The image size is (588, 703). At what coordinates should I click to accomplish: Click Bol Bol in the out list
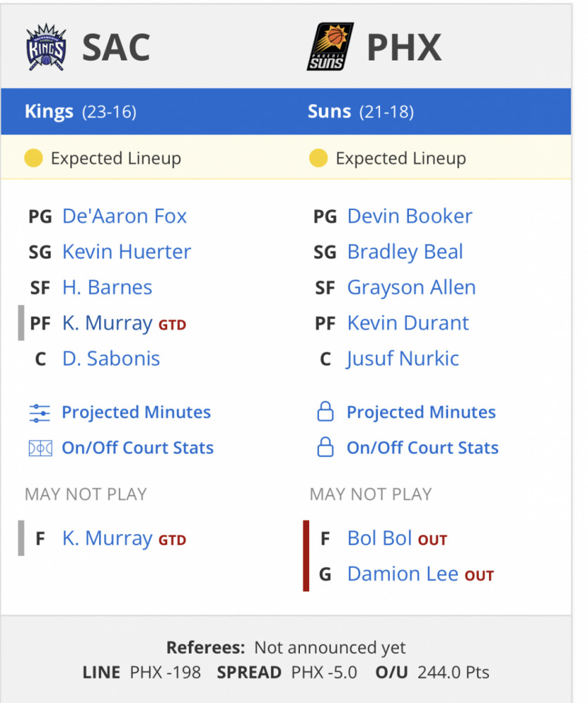[379, 538]
